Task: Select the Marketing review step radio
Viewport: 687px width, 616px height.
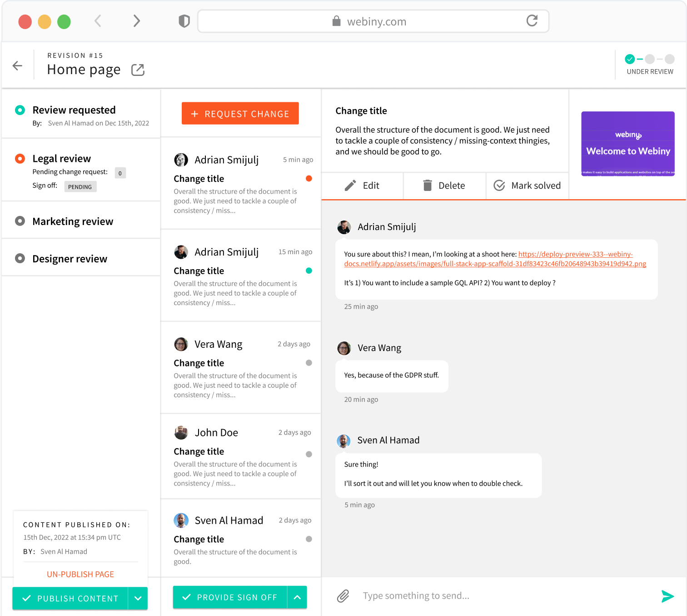Action: click(x=20, y=221)
